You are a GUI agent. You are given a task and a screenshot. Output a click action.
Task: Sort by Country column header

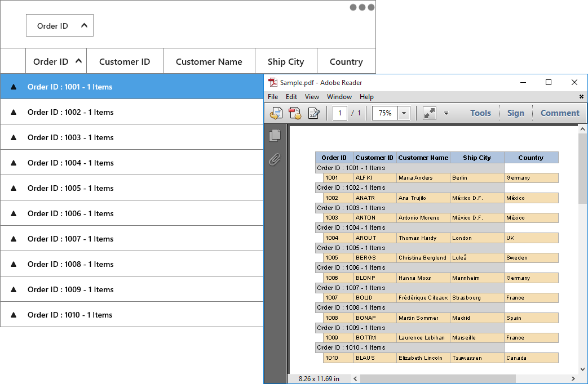[346, 61]
